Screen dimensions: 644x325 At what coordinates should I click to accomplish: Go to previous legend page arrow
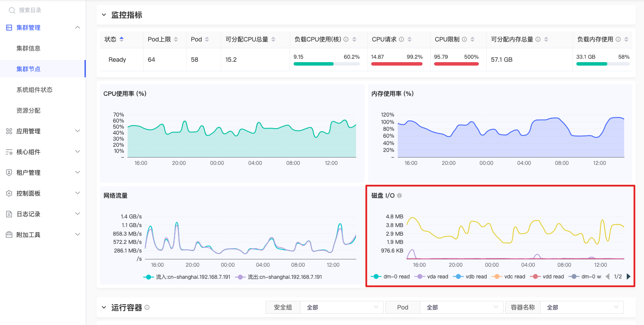[x=607, y=276]
